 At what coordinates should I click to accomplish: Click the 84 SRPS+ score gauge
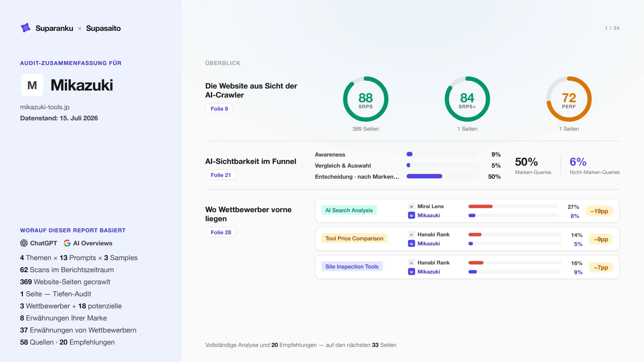(467, 99)
